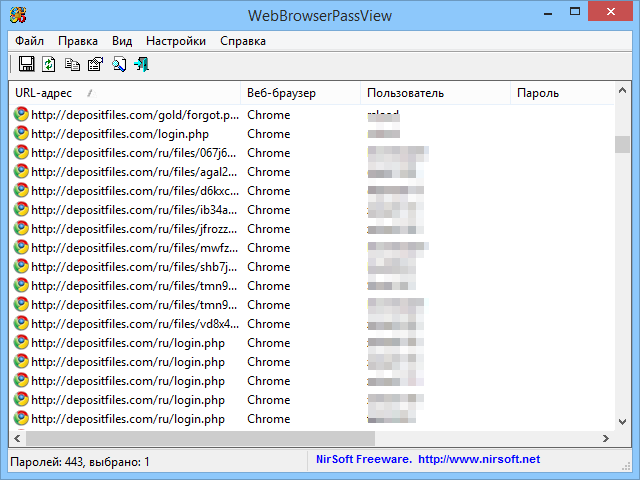Sort by the URL-адрес column header
Viewport: 640px width, 480px height.
pos(124,93)
